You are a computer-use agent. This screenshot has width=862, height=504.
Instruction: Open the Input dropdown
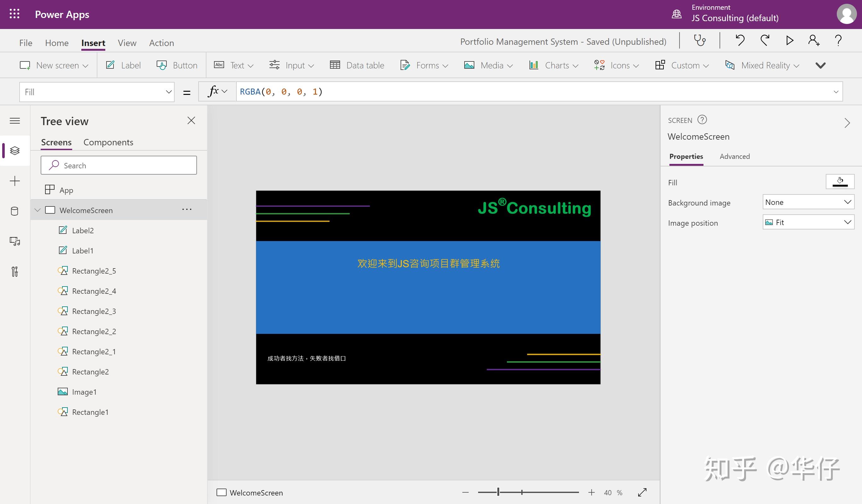tap(292, 65)
